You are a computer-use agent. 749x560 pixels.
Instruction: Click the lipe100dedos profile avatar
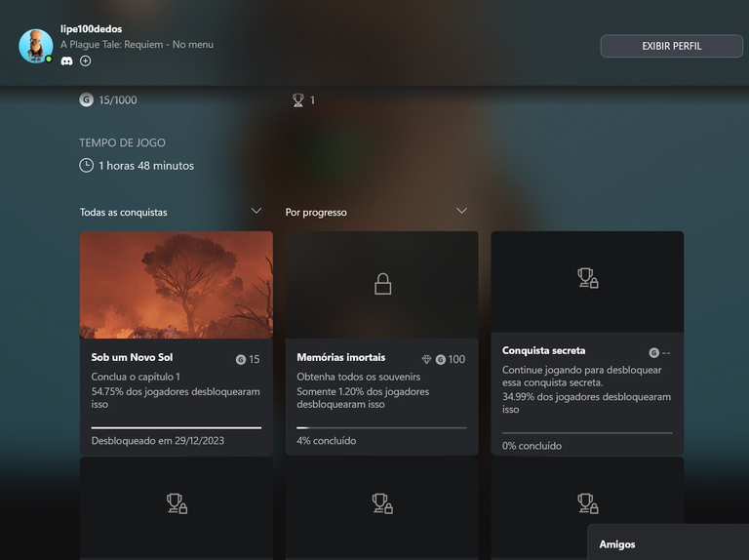tap(36, 46)
